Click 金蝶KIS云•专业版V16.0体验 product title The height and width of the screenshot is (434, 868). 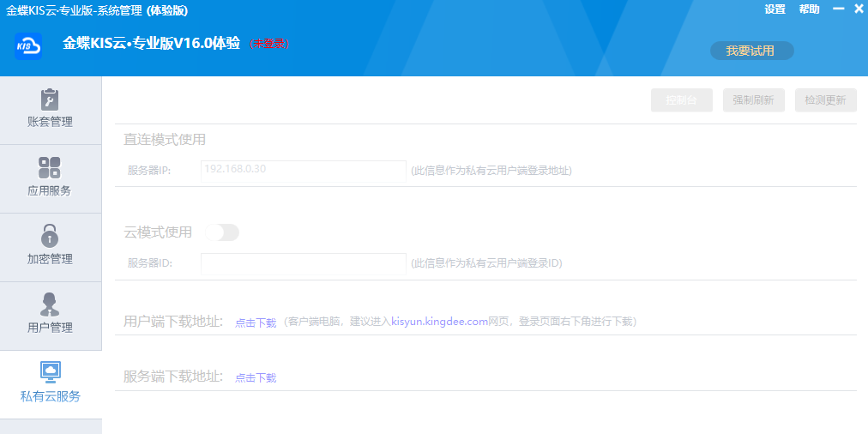[x=151, y=44]
